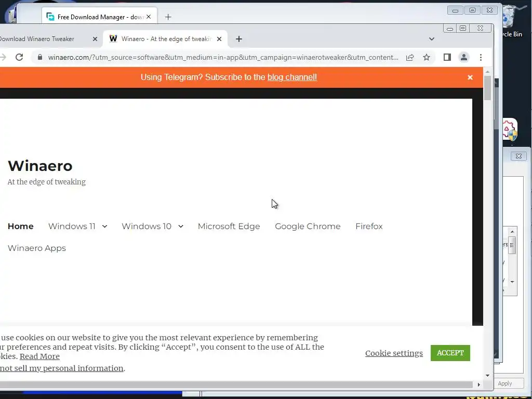Close the Download Winaero Tweaker tab
This screenshot has width=532, height=399.
pyautogui.click(x=95, y=39)
